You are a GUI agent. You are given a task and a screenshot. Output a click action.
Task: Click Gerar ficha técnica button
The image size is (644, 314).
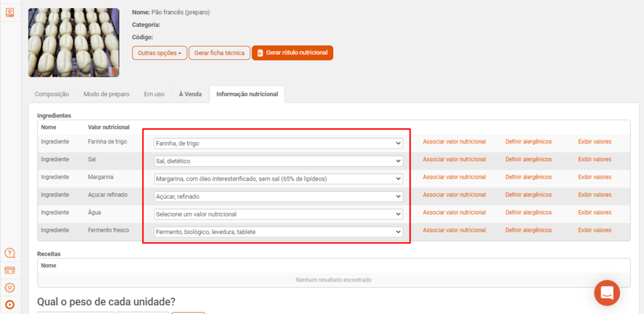pyautogui.click(x=219, y=53)
